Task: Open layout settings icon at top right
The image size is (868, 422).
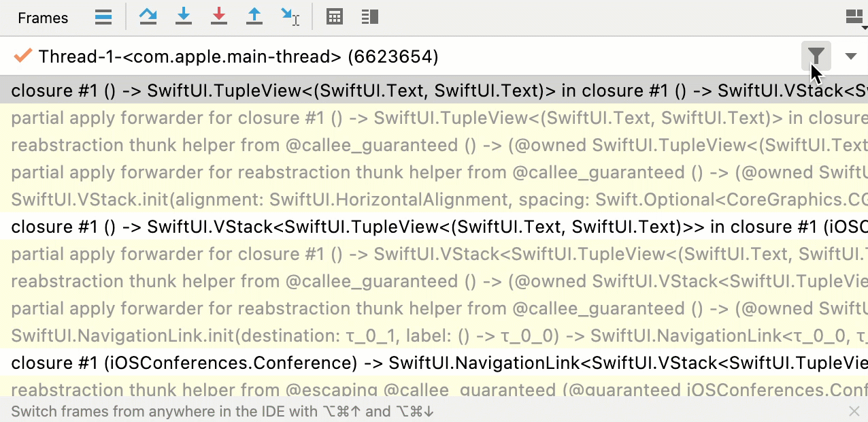Action: (x=855, y=18)
